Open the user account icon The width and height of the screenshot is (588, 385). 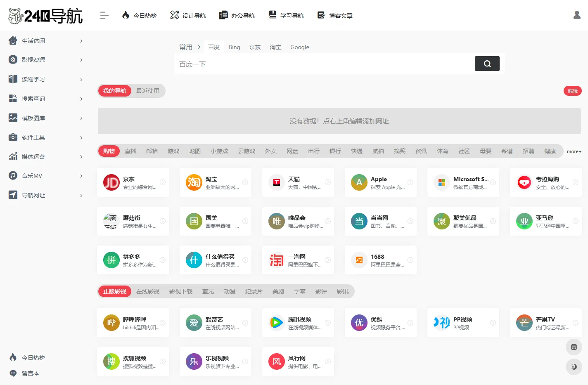coord(577,15)
